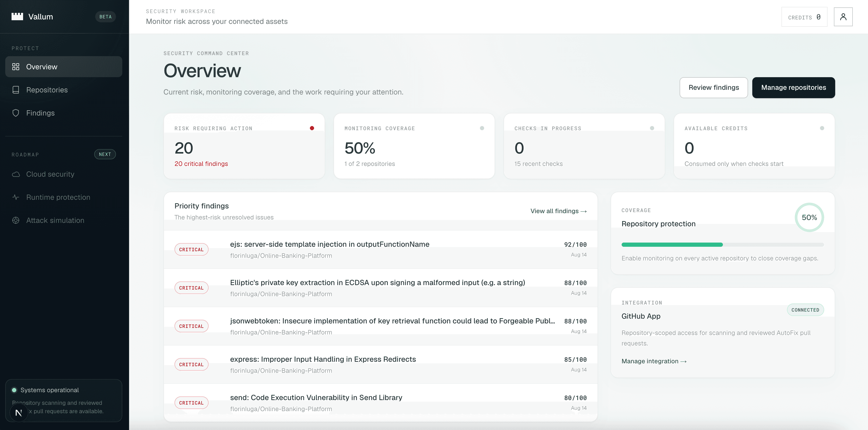The width and height of the screenshot is (868, 430).
Task: Open the user profile icon button
Action: 843,17
